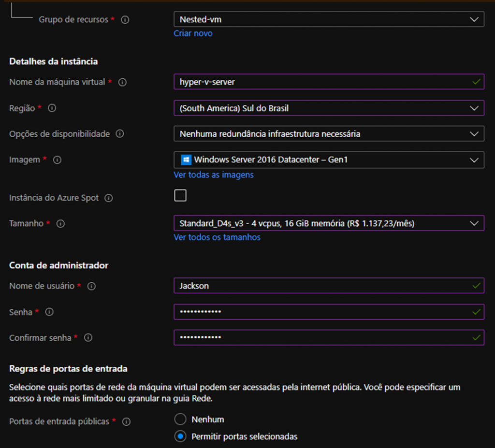Select the Nenhum radio option
Image resolution: width=495 pixels, height=448 pixels.
[180, 419]
